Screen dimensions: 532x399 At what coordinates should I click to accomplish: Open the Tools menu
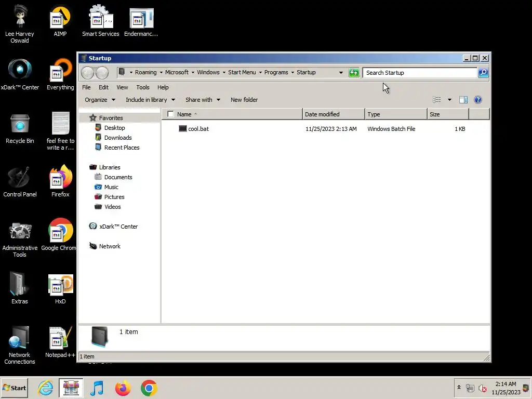[x=143, y=87]
